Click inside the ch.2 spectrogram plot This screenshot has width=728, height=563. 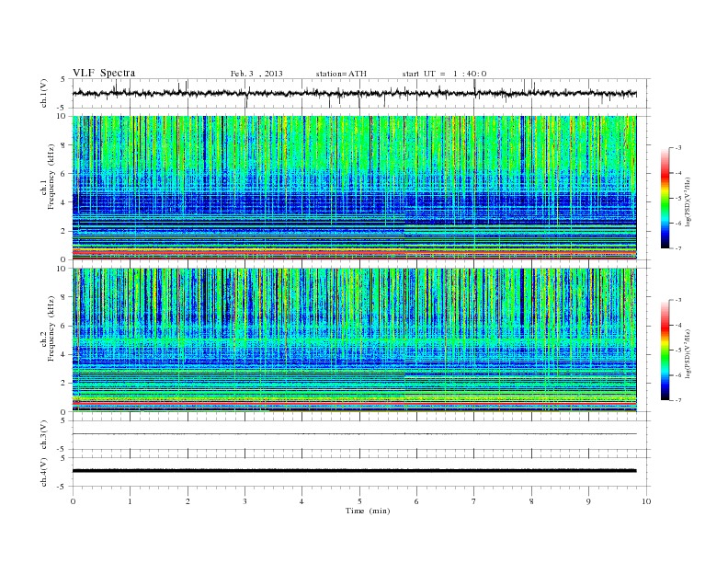pos(354,340)
